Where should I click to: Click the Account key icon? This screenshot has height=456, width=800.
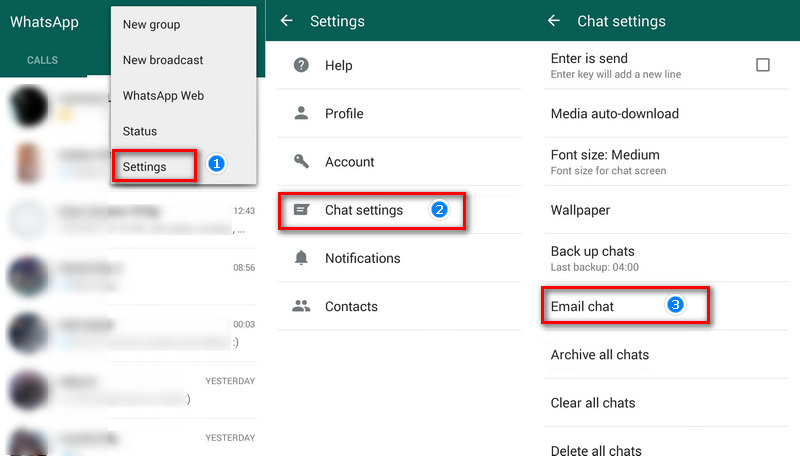(x=301, y=161)
